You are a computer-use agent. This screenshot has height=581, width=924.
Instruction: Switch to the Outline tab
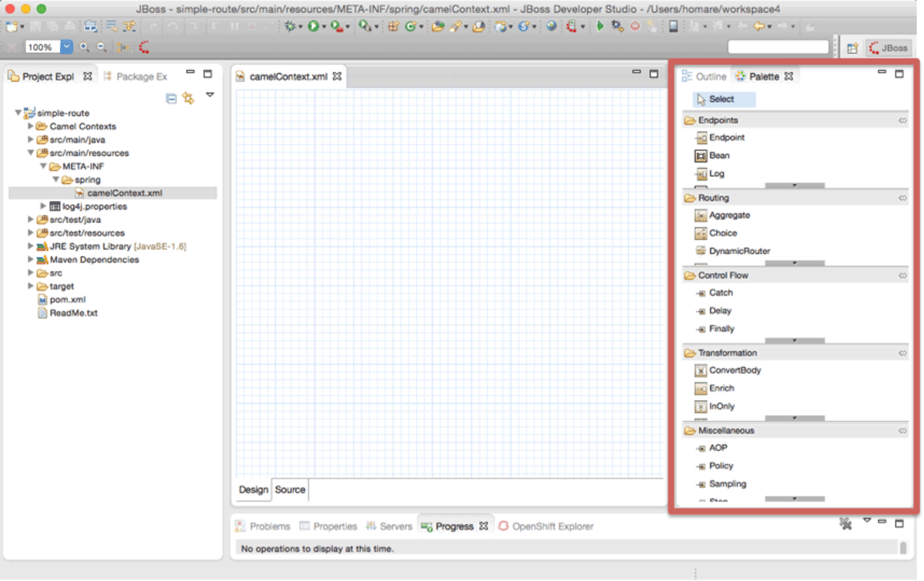pyautogui.click(x=704, y=76)
